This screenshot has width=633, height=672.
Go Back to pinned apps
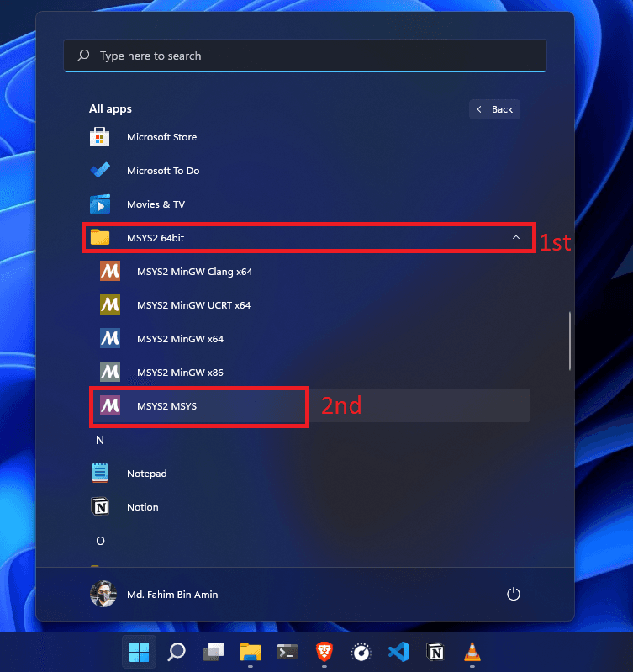(x=494, y=109)
